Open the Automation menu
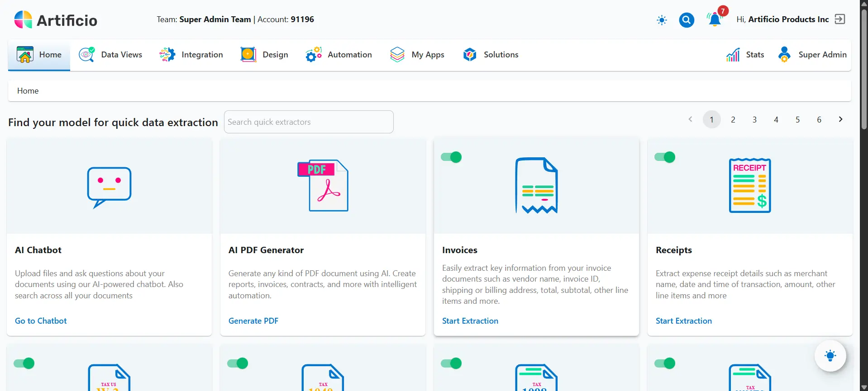Screen dimensions: 868x391 pyautogui.click(x=339, y=55)
